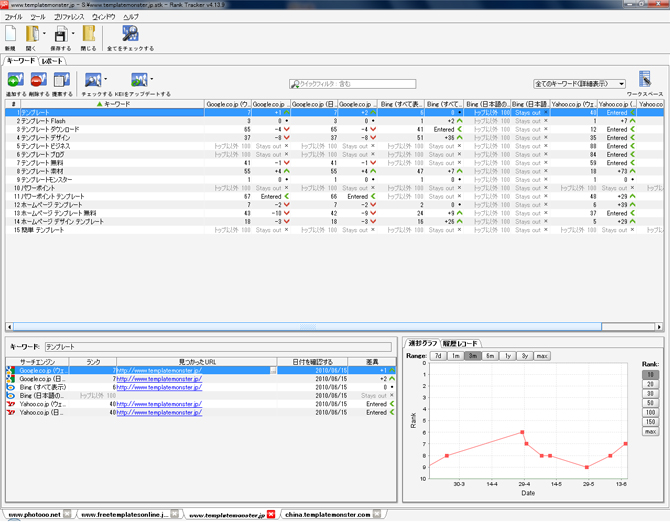The height and width of the screenshot is (522, 670).
Task: Open dropdown arrow beside Check rankings icon
Action: click(x=106, y=79)
